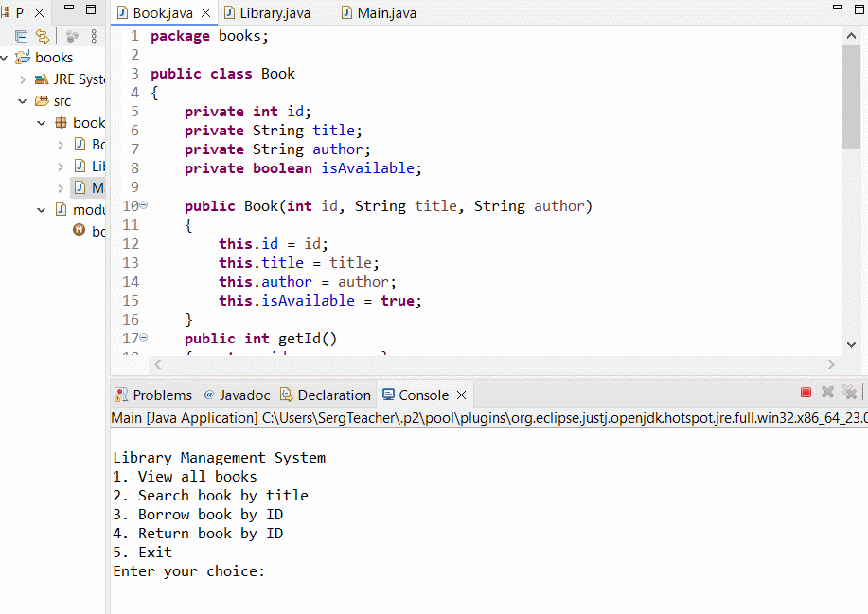
Task: Click the Main [Java Application] launch label
Action: pyautogui.click(x=185, y=418)
